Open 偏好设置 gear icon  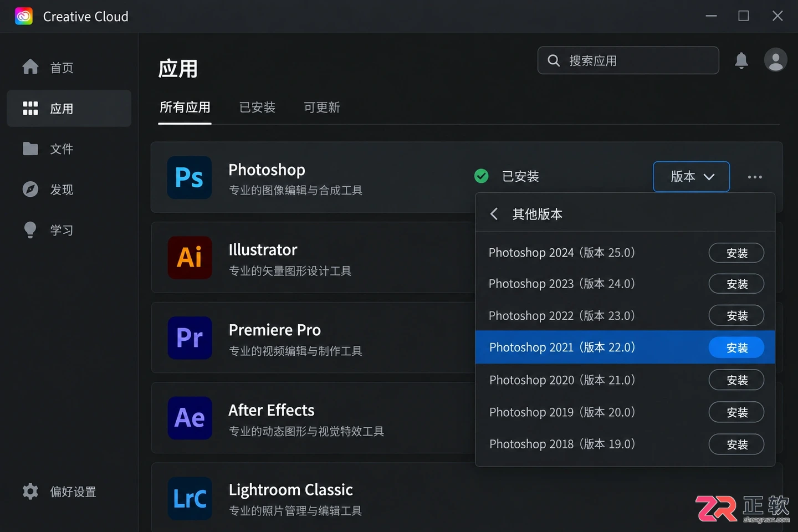[30, 492]
